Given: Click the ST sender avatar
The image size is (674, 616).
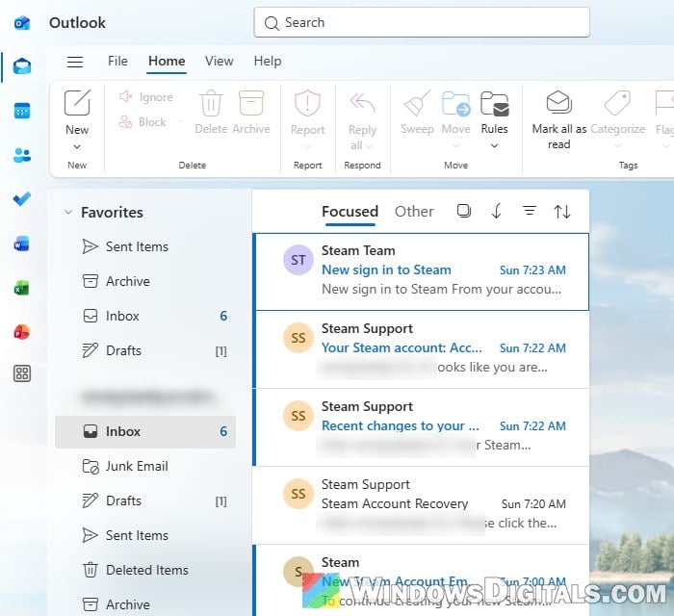Looking at the screenshot, I should pos(298,260).
